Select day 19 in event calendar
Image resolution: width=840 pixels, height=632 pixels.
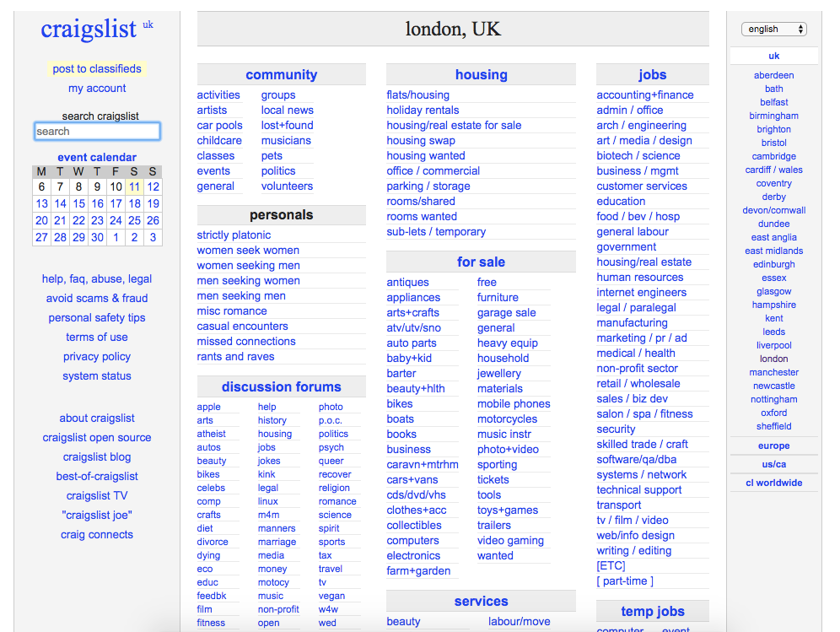[153, 203]
